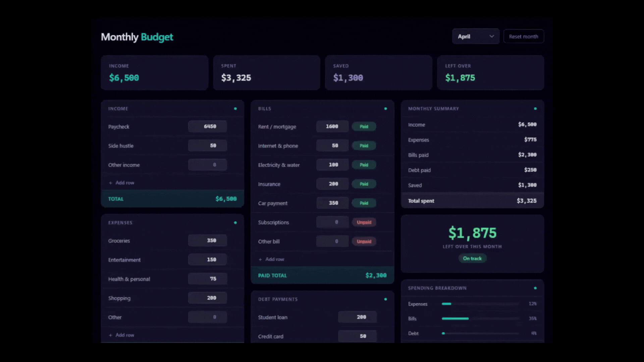Image resolution: width=644 pixels, height=362 pixels.
Task: Edit Car payment amount field
Action: [332, 203]
